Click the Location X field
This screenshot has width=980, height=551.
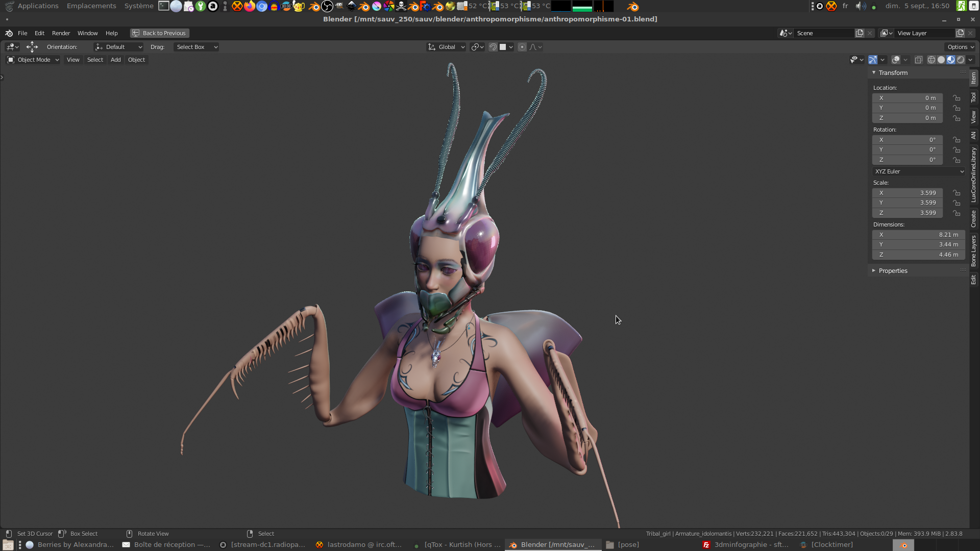pyautogui.click(x=907, y=98)
